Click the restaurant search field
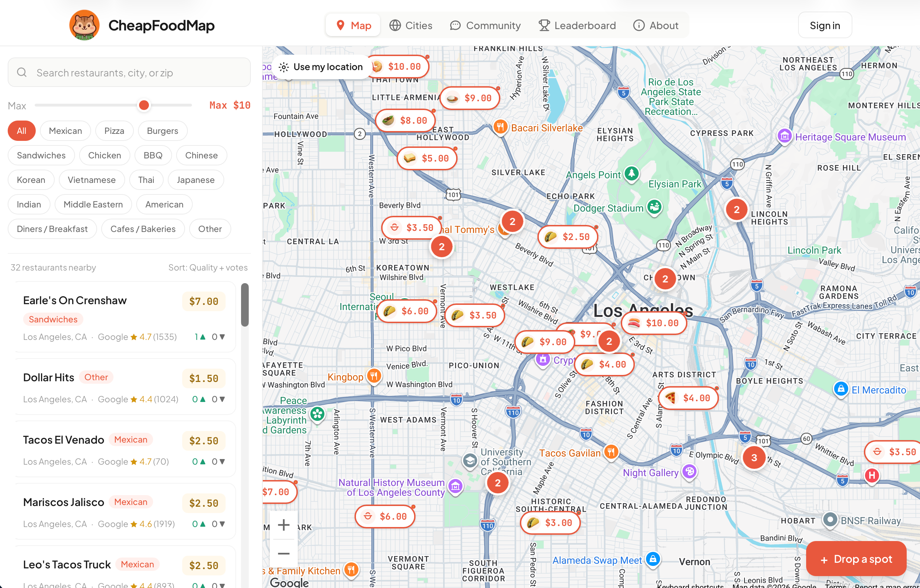The height and width of the screenshot is (588, 920). [129, 73]
